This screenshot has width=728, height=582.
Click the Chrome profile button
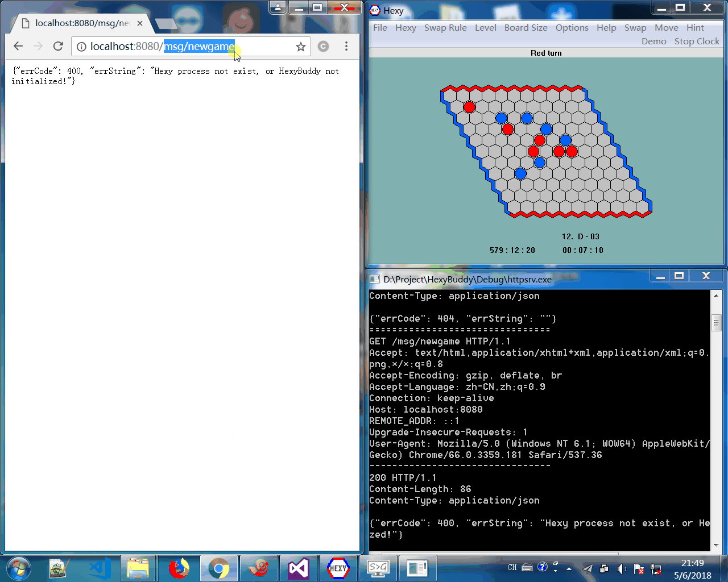278,7
